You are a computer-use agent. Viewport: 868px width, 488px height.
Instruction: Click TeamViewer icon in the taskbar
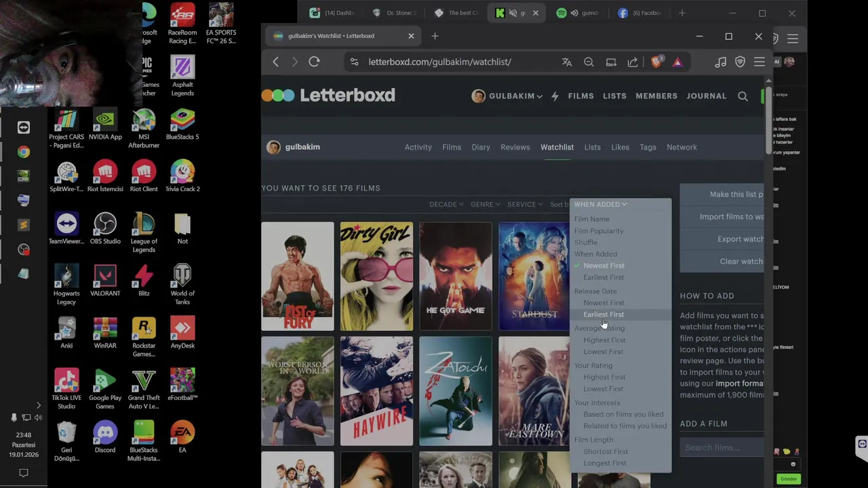(x=24, y=127)
